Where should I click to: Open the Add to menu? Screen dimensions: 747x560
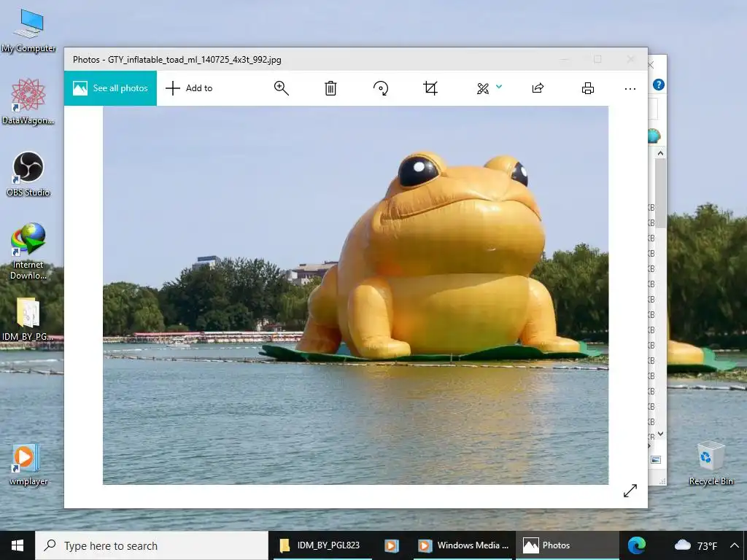click(x=189, y=88)
